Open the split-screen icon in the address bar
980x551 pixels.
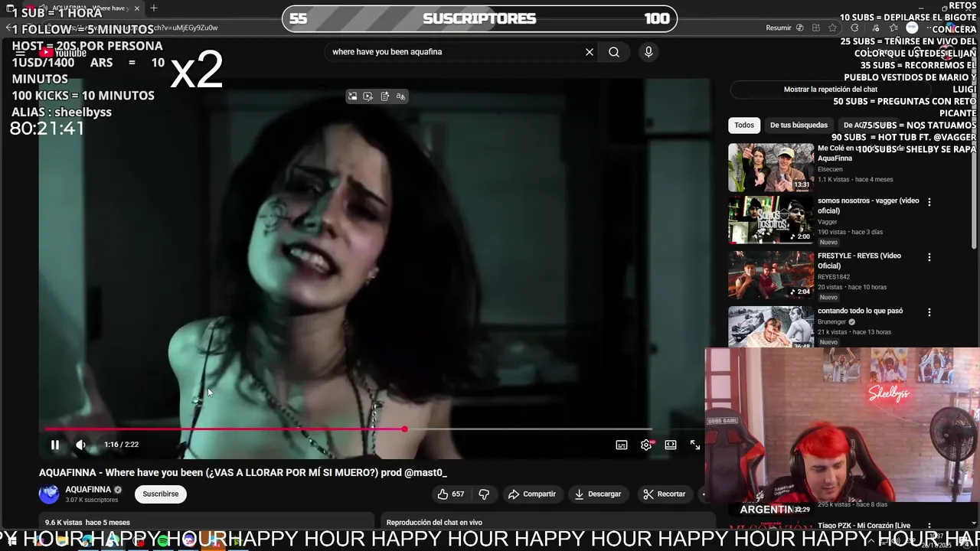click(x=816, y=28)
